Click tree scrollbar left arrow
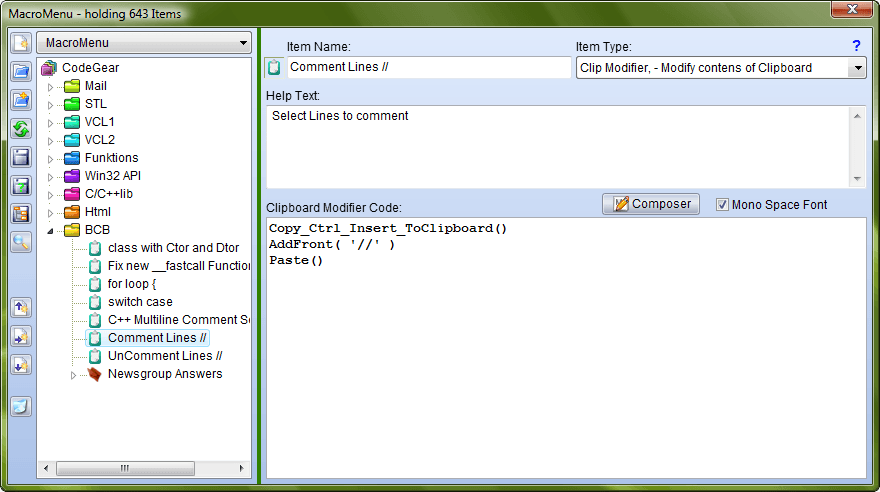The width and height of the screenshot is (880, 492). tap(45, 468)
